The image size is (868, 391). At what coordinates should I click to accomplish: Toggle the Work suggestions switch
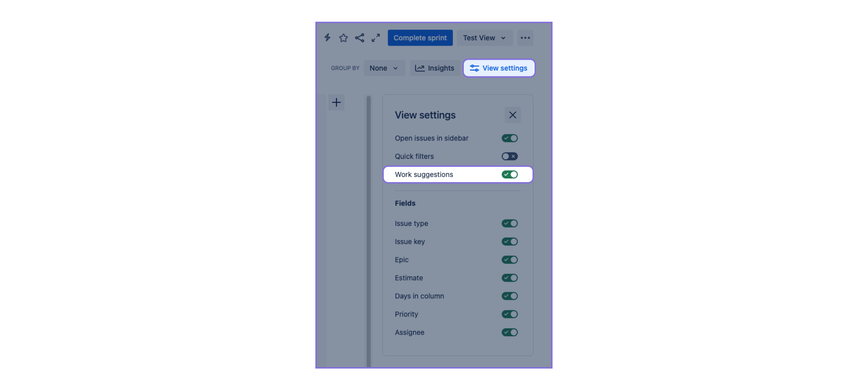coord(509,175)
